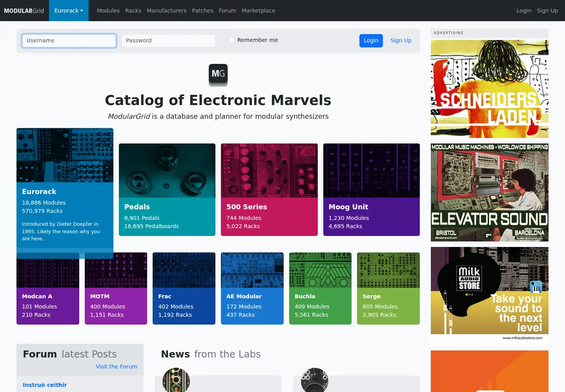Open the Pedals format card
This screenshot has height=392, width=565.
click(x=167, y=190)
